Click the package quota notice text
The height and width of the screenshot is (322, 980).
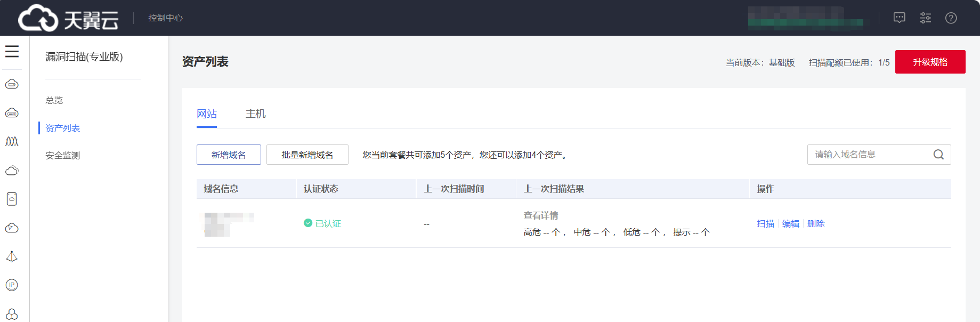point(466,155)
